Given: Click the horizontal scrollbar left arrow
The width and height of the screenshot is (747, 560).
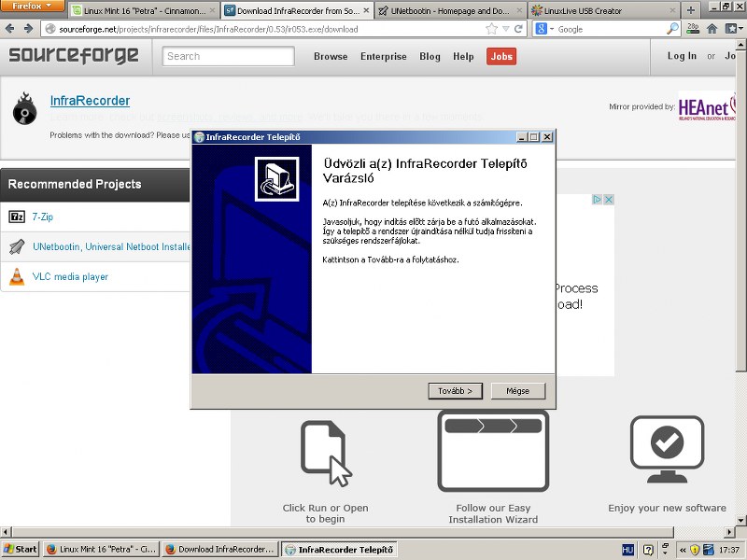Looking at the screenshot, I should click(x=6, y=531).
